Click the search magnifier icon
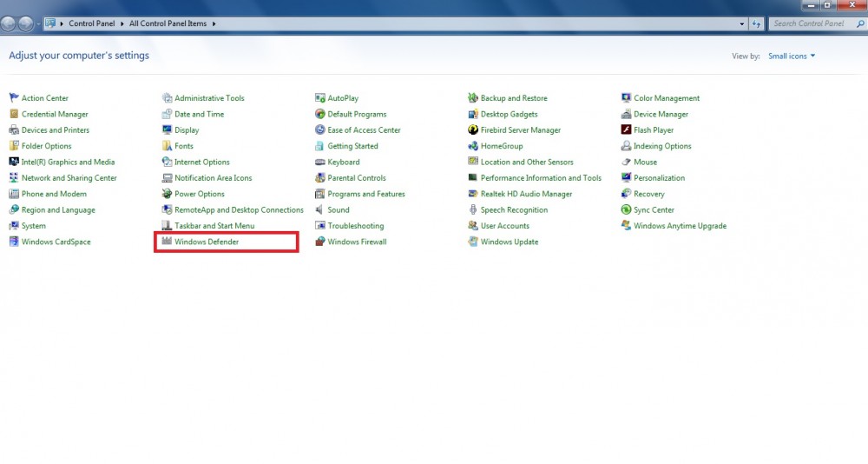 tap(859, 23)
